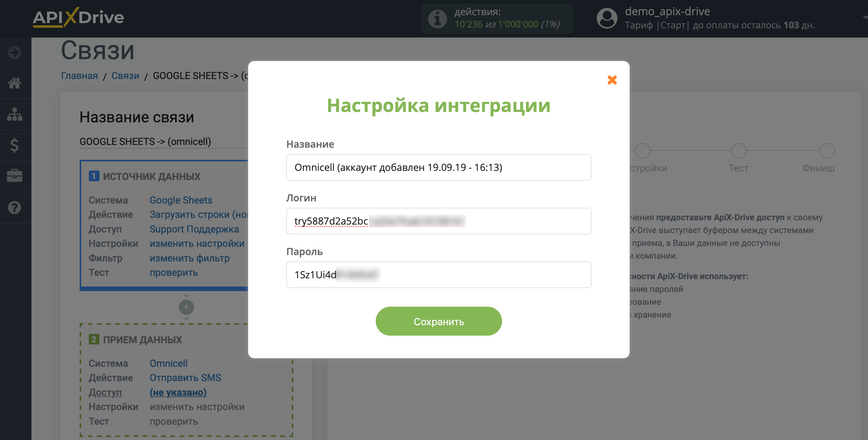Click the plus add-step icon between blocks
Image resolution: width=868 pixels, height=440 pixels.
(x=186, y=307)
